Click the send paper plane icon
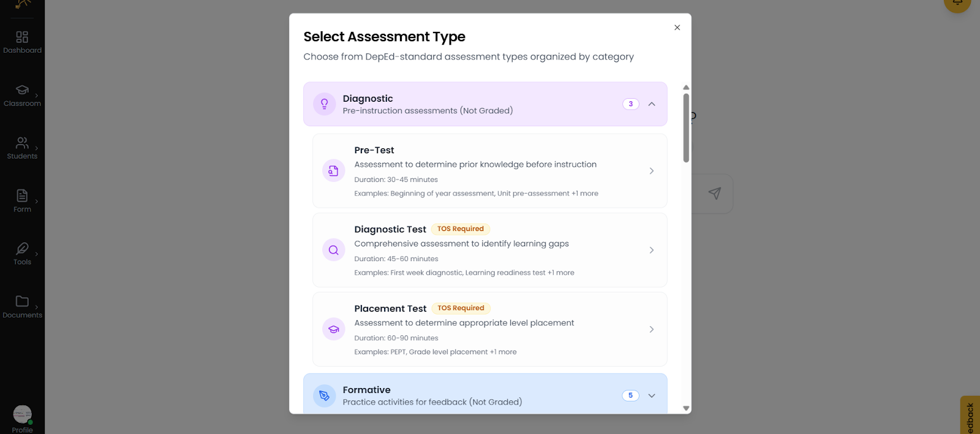 tap(714, 194)
